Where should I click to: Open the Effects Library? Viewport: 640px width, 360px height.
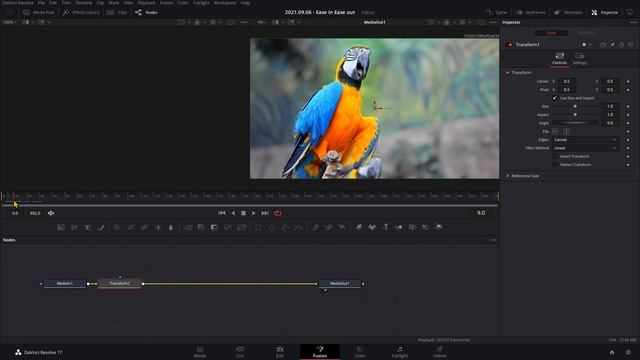point(81,12)
